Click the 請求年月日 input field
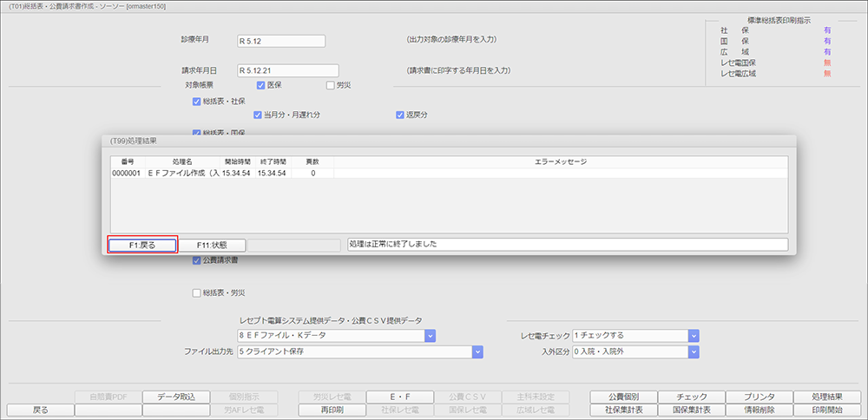 click(287, 71)
